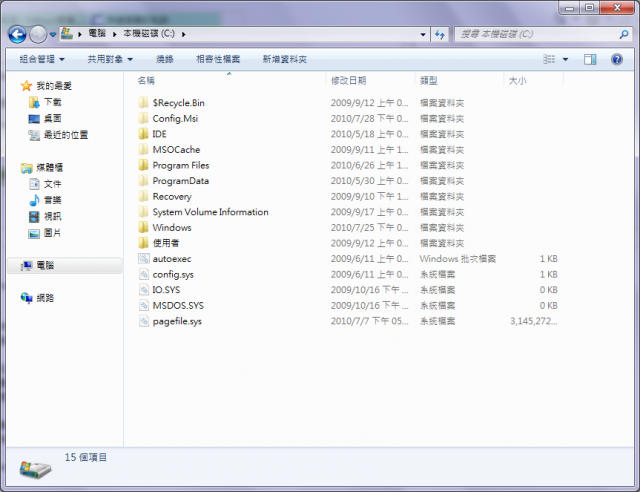Screen dimensions: 640x492
Task: Select the Windows folder icon
Action: tap(143, 227)
